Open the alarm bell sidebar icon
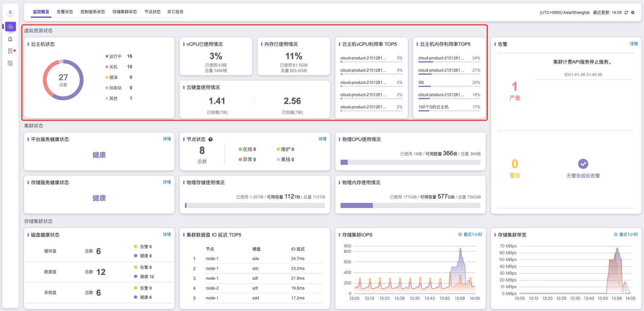 [10, 39]
